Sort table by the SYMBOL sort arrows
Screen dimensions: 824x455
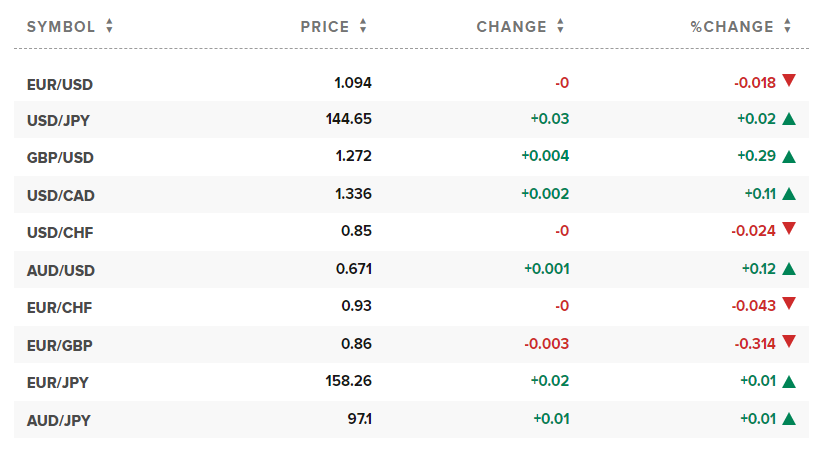109,26
